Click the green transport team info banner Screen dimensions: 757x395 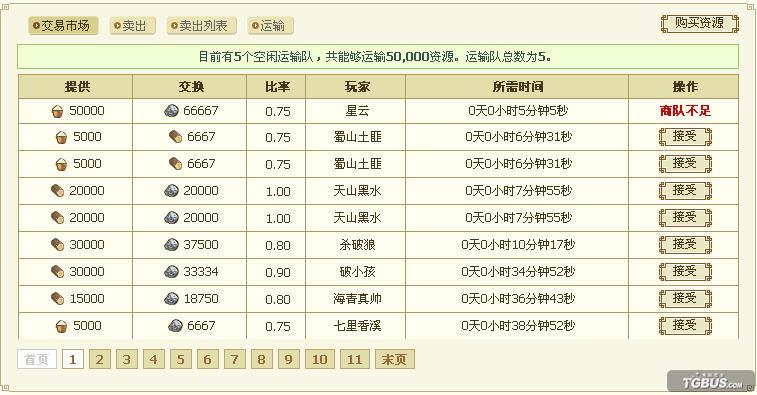[378, 56]
